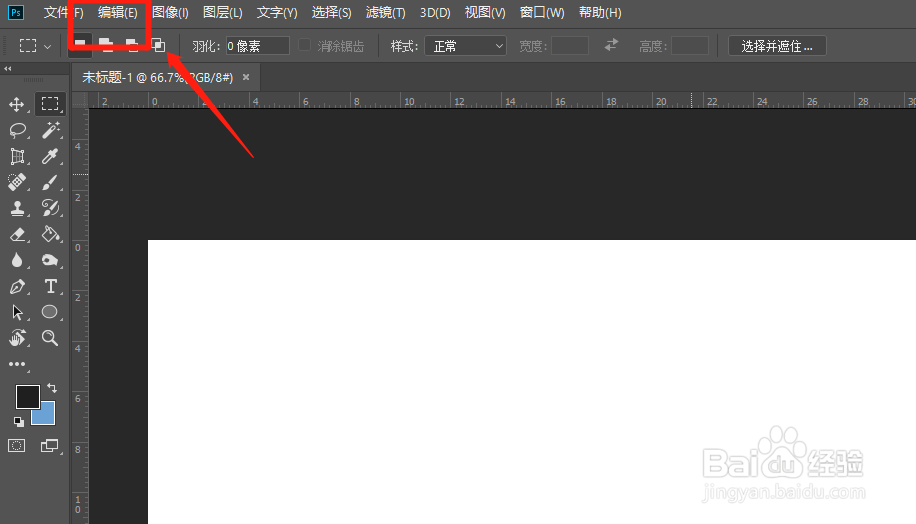
Task: Select the Blur tool
Action: tap(18, 260)
